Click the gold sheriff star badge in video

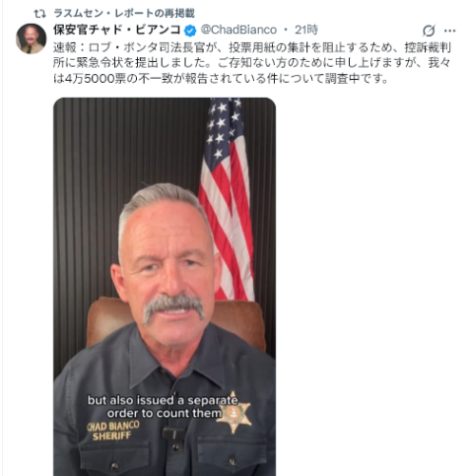click(234, 413)
